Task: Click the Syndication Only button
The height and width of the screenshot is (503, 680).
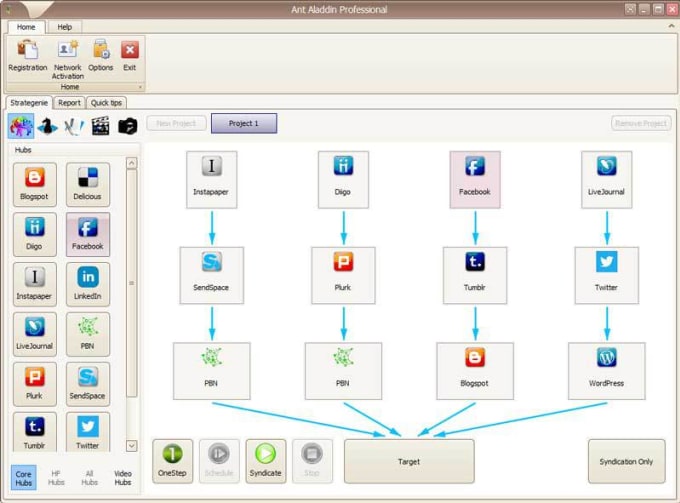Action: pyautogui.click(x=626, y=461)
